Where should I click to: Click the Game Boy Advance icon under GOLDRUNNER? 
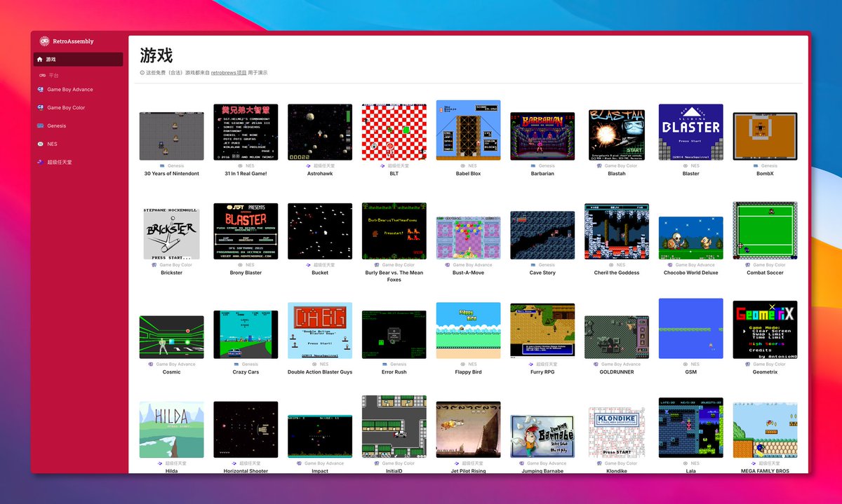point(596,364)
